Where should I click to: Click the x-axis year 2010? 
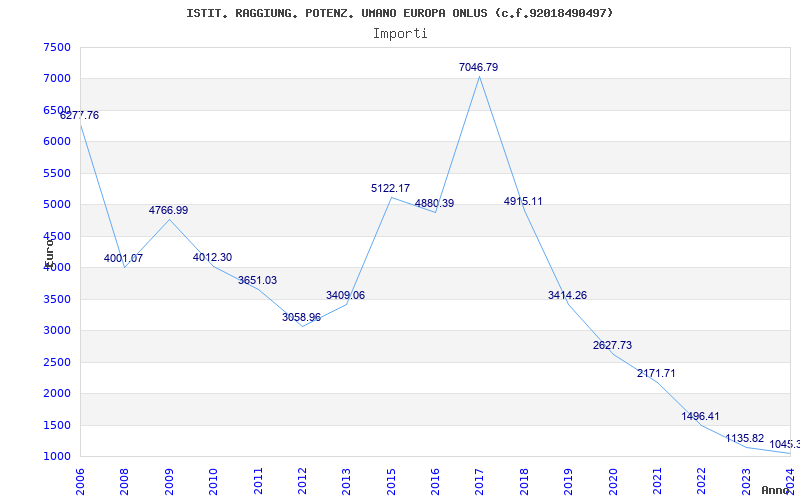pos(213,481)
